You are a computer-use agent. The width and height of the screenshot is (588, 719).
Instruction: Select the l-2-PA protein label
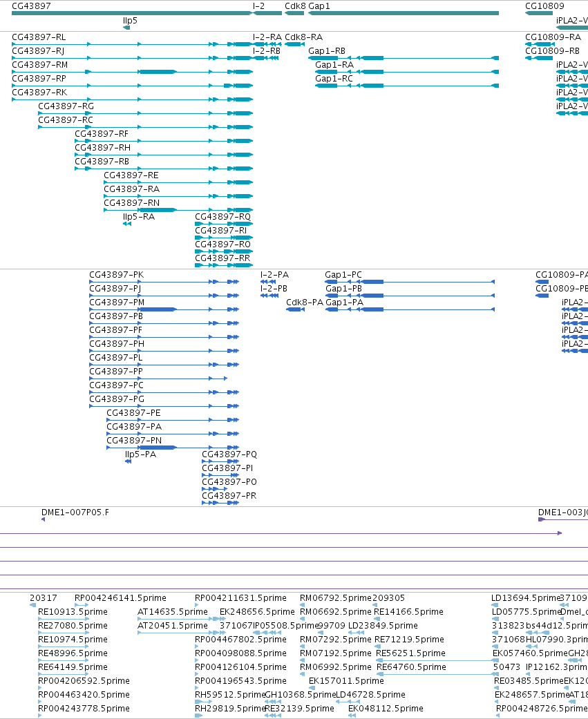pyautogui.click(x=275, y=275)
